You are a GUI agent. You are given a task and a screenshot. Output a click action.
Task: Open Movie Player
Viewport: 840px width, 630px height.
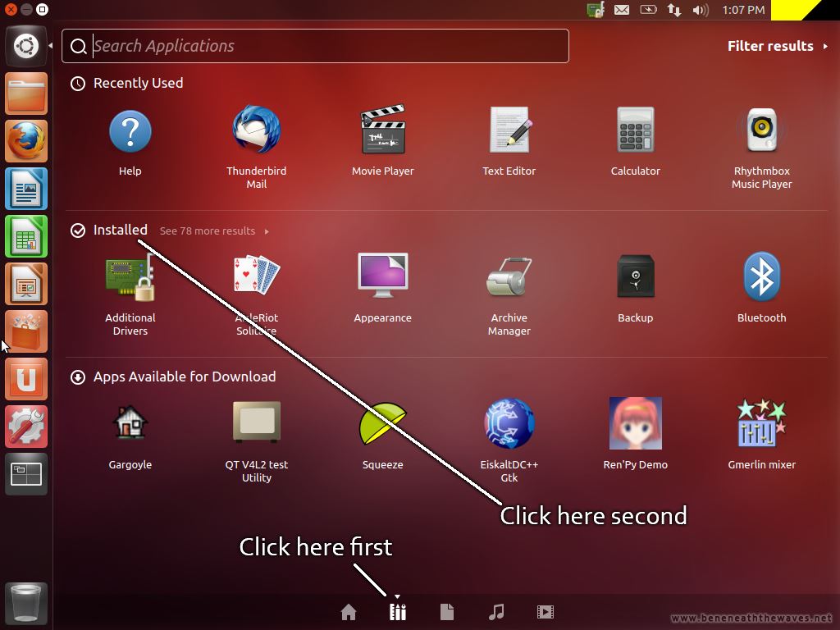[382, 130]
